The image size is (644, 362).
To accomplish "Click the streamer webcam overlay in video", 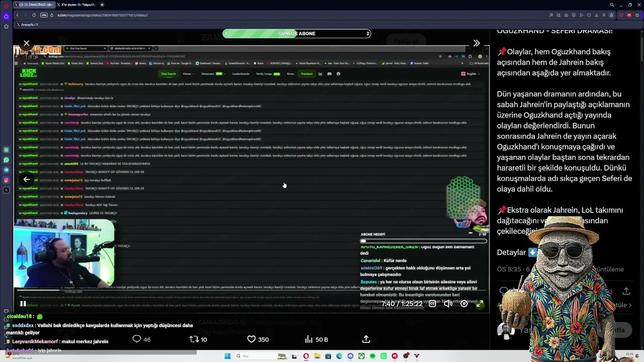I will pos(64,253).
